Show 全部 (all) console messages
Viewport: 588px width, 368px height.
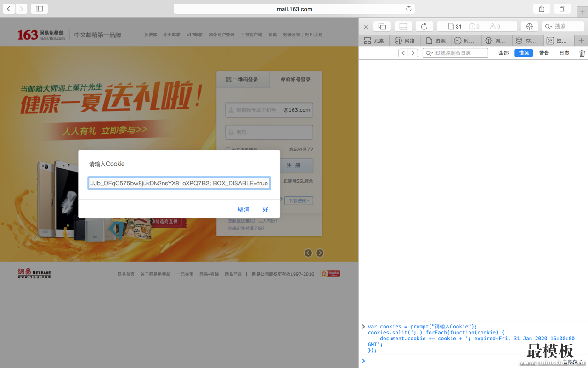pos(503,53)
